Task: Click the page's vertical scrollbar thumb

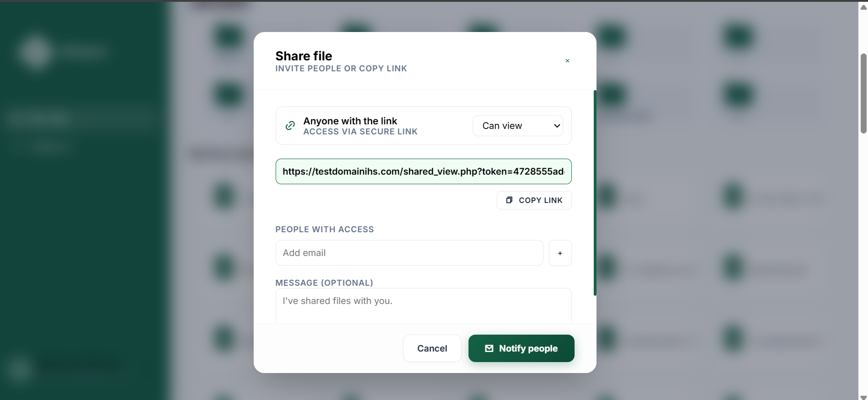Action: 863,94
